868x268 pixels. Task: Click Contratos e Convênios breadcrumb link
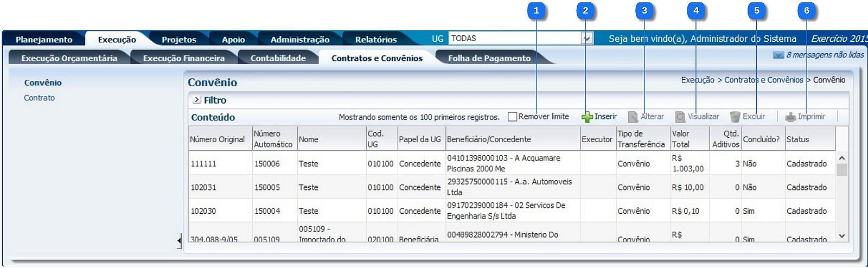click(x=763, y=80)
